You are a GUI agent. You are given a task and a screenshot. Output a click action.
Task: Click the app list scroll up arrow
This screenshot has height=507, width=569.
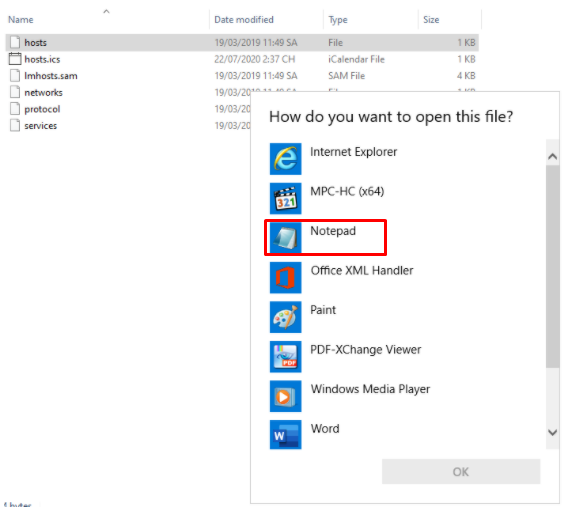click(x=553, y=156)
